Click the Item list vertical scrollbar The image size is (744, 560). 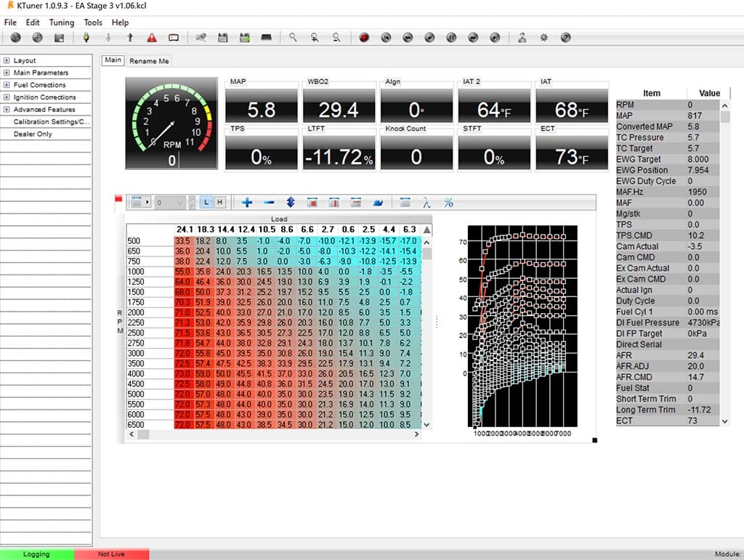click(x=724, y=261)
